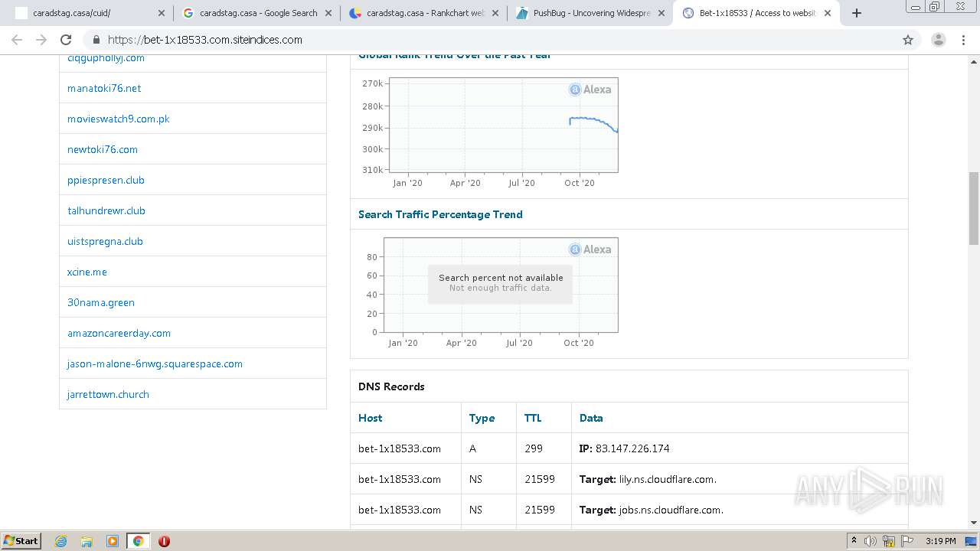Open the movieswatch9.com.pk link
Image resolution: width=980 pixels, height=551 pixels.
click(x=119, y=119)
